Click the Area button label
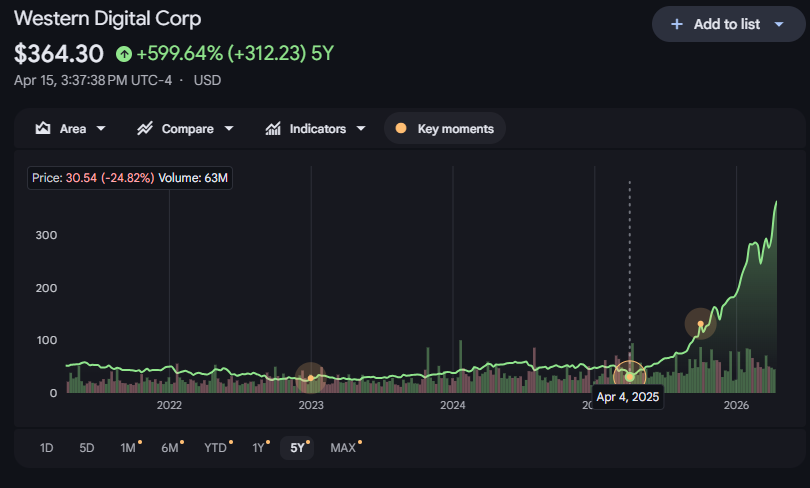810x488 pixels. (73, 129)
